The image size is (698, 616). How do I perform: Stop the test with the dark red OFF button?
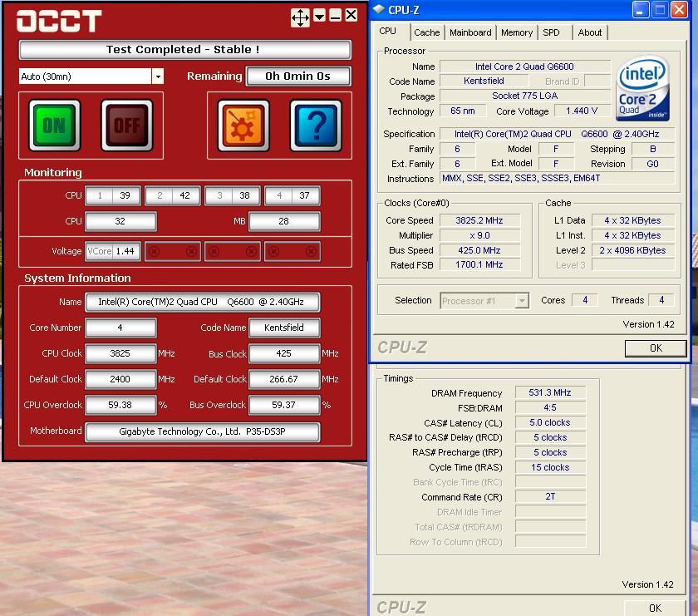click(127, 126)
